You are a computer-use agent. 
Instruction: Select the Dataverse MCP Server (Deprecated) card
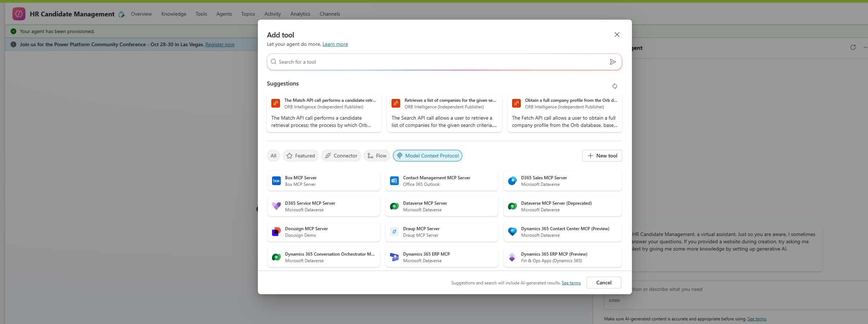tap(562, 207)
